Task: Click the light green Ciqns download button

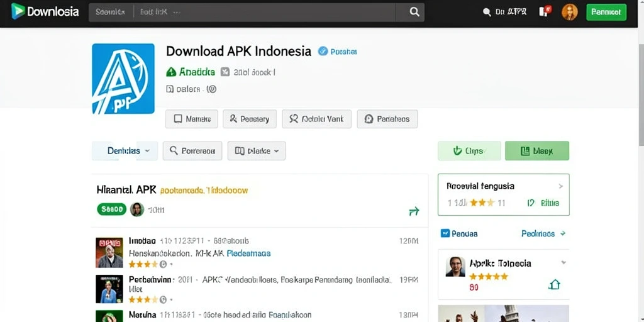Action: click(469, 151)
